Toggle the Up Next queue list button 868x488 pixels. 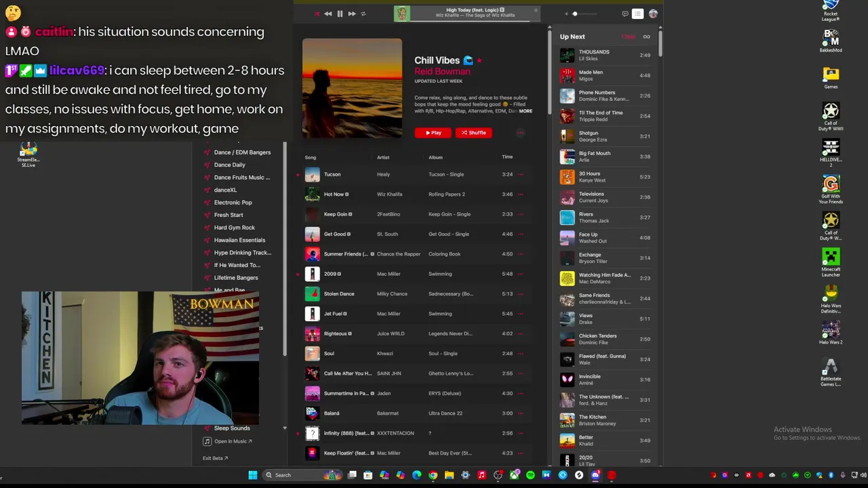637,14
